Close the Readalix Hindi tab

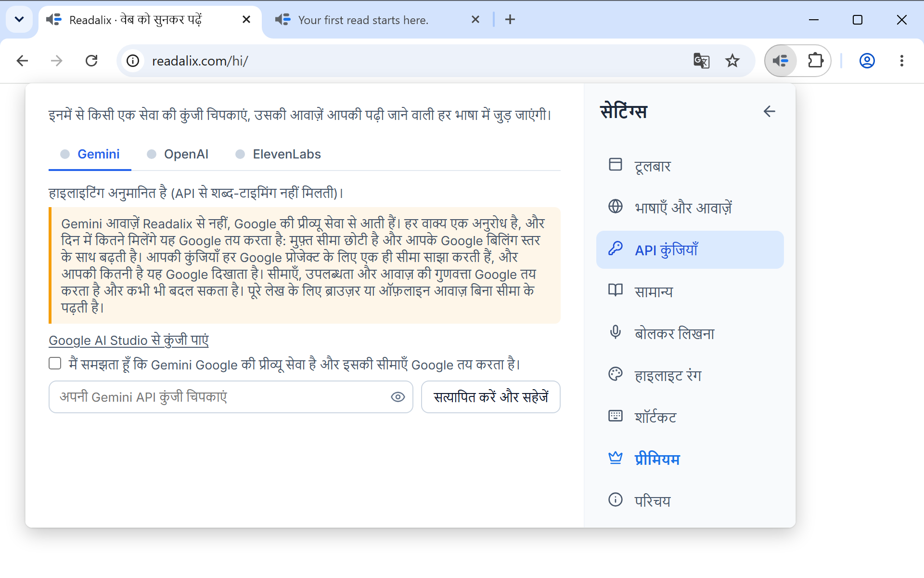246,20
